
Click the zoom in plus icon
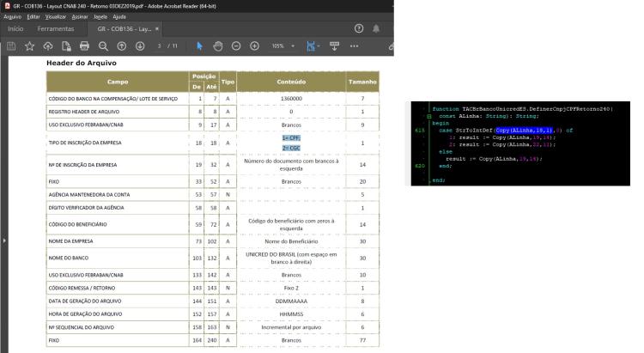[x=255, y=46]
